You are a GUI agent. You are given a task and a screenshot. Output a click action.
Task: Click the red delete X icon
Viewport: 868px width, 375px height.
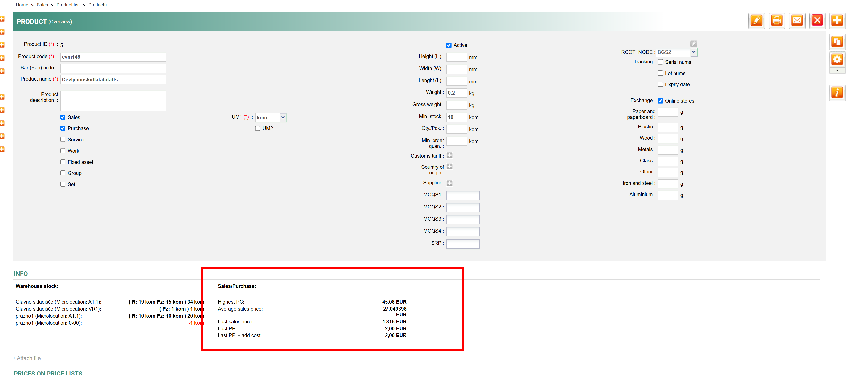point(817,21)
